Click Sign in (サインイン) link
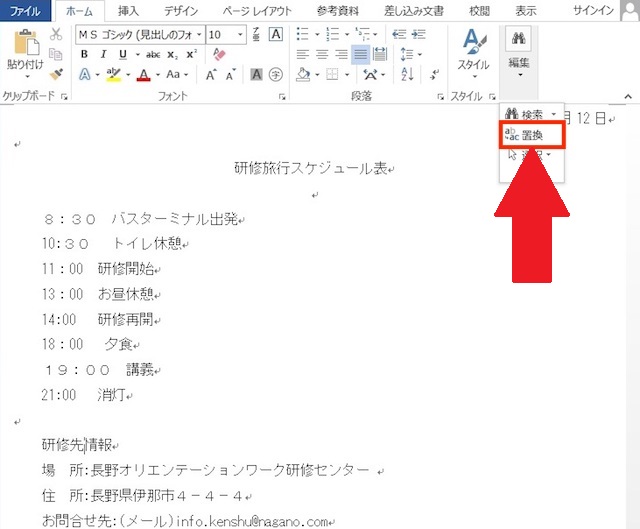Viewport: 640px width, 529px height. coord(593,11)
